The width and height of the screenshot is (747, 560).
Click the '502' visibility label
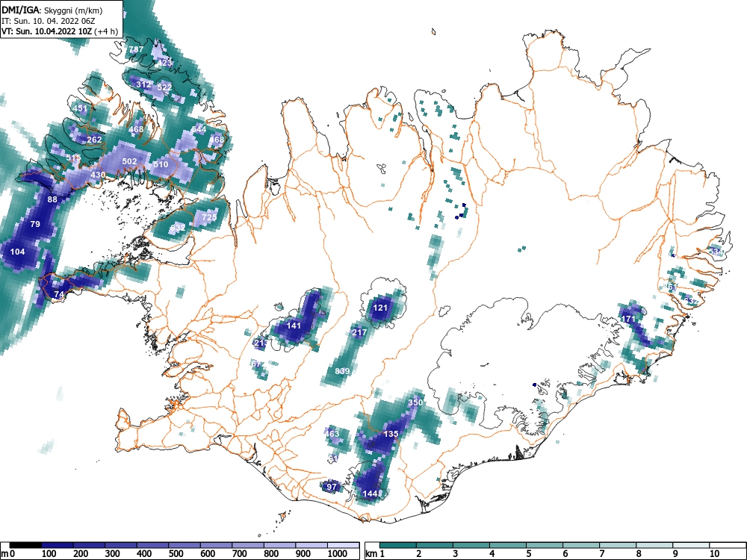[x=129, y=161]
